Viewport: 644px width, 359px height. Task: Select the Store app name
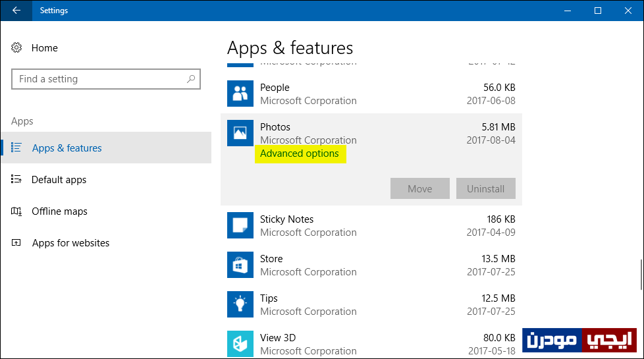(x=271, y=259)
